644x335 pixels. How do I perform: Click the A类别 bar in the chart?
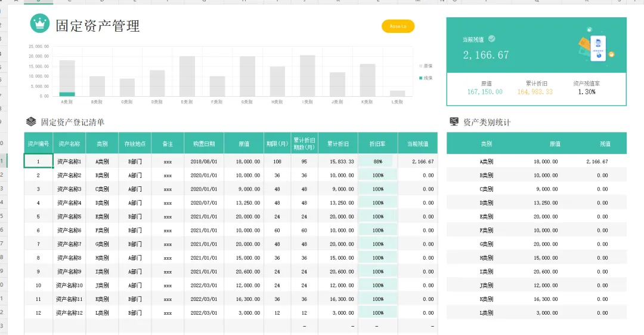(67, 78)
